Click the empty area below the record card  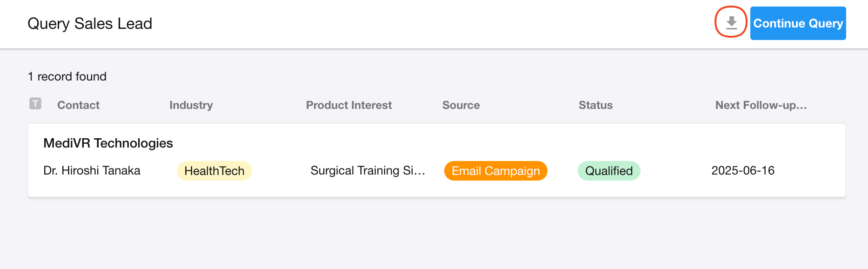point(433,233)
